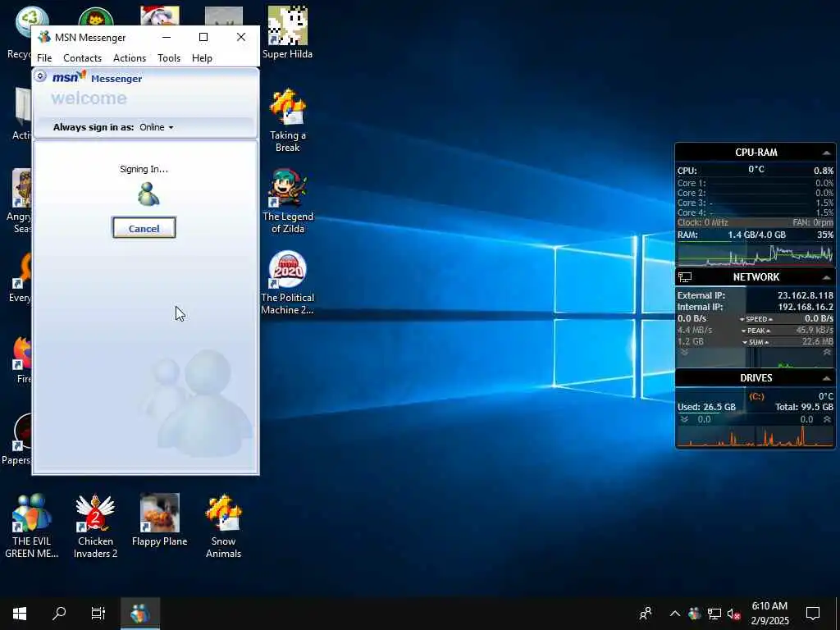Open the Actions menu
The image size is (840, 630).
click(130, 58)
